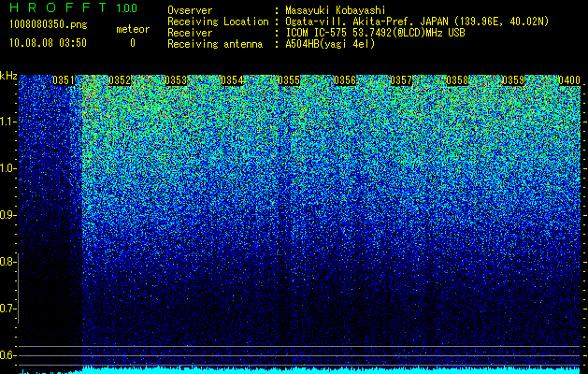Click the 0400 time marker

point(569,80)
